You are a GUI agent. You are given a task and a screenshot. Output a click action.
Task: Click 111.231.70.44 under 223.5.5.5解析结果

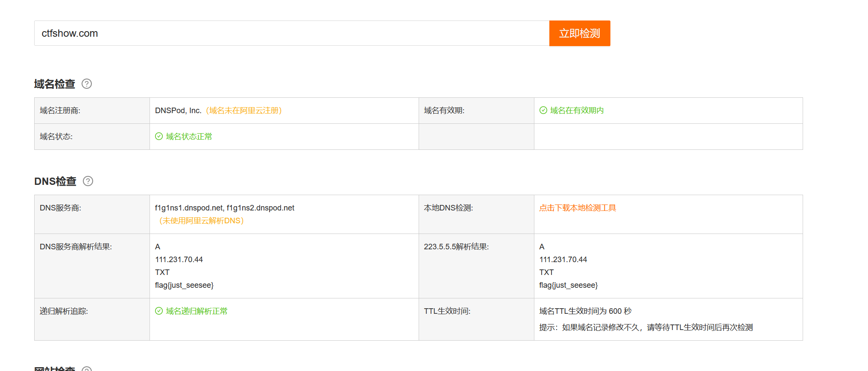563,260
